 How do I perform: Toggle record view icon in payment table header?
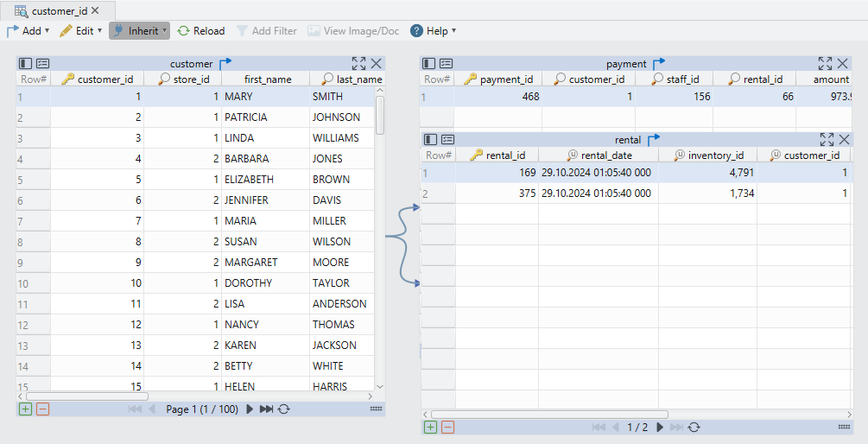pos(447,64)
